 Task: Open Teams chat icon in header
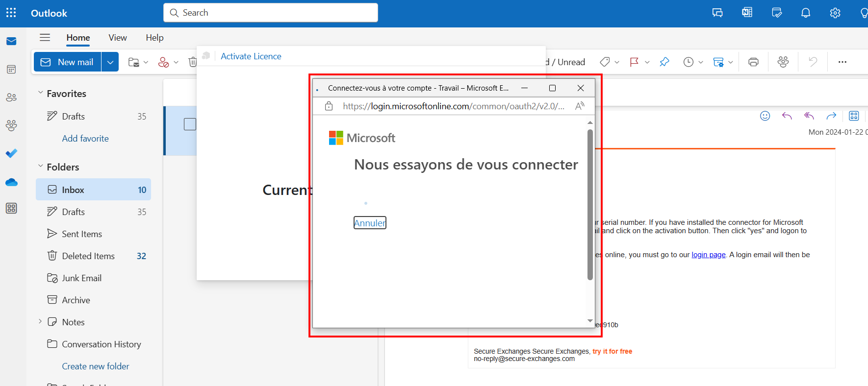(717, 13)
